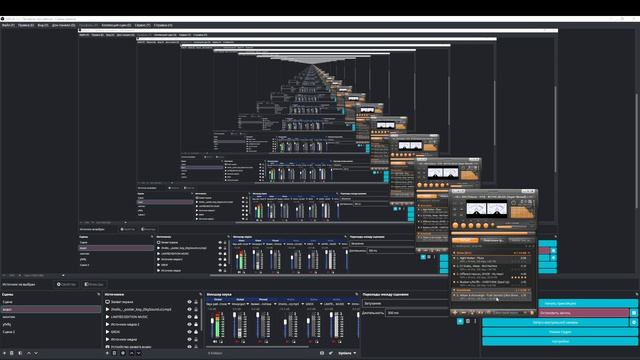The height and width of the screenshot is (360, 640).
Task: Open scene filters icon in the Сцены panel toolbar
Action: 20,353
